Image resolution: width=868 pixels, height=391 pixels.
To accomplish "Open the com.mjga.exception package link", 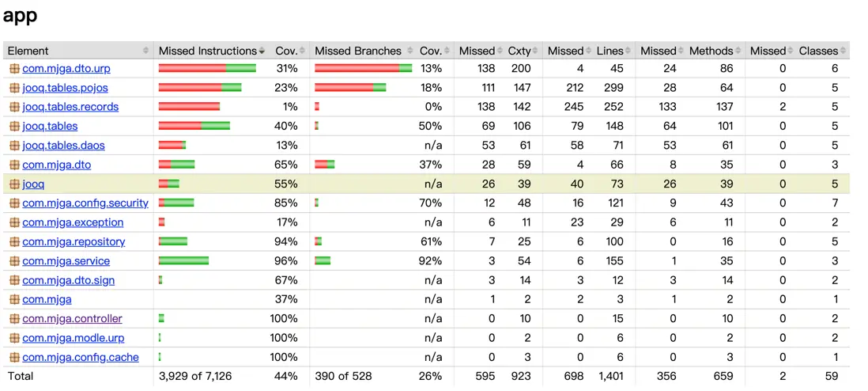I will tap(73, 222).
